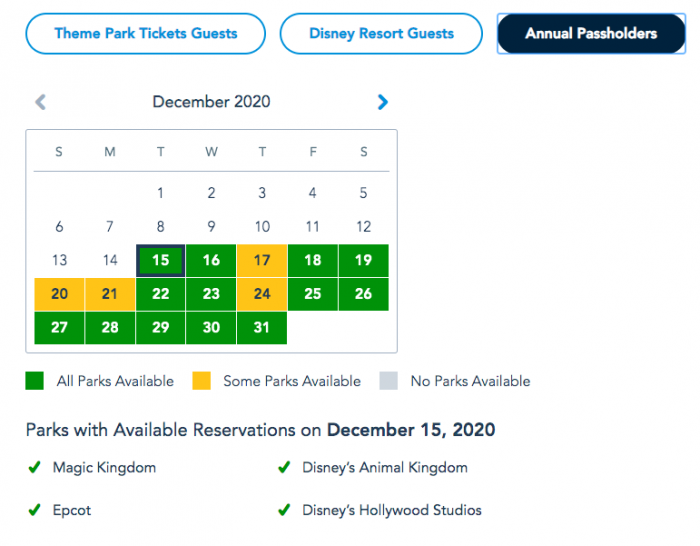Advance to next month arrow

point(382,102)
